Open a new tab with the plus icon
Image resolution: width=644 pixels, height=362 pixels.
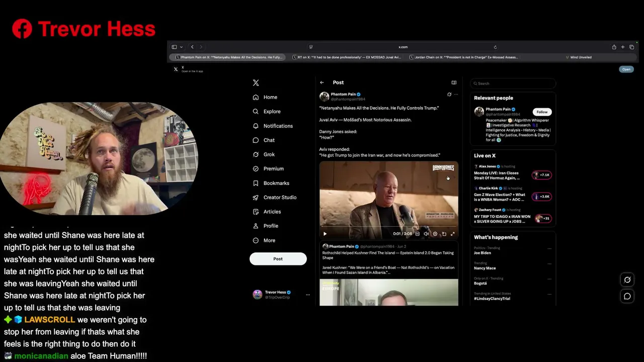tap(623, 47)
